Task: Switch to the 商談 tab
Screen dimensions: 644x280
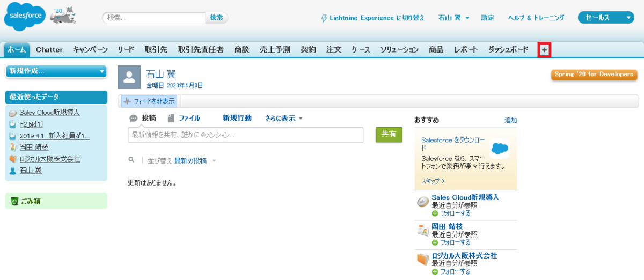Action: (242, 50)
